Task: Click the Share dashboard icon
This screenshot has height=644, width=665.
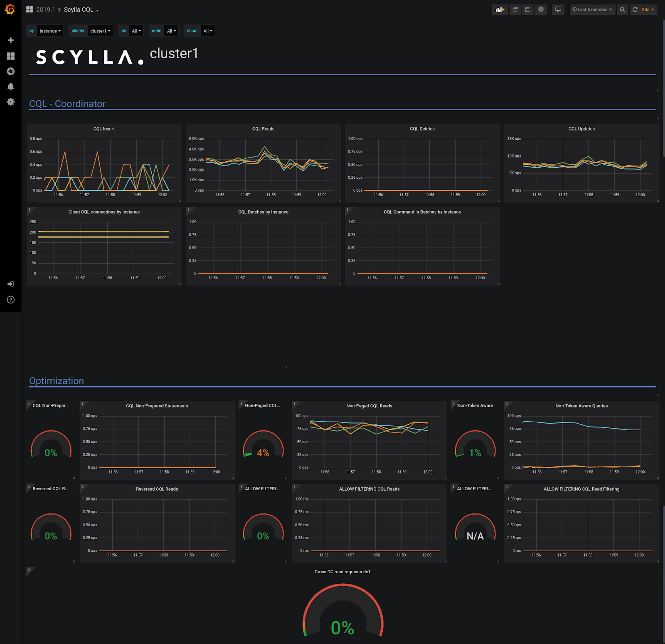Action: click(x=515, y=10)
